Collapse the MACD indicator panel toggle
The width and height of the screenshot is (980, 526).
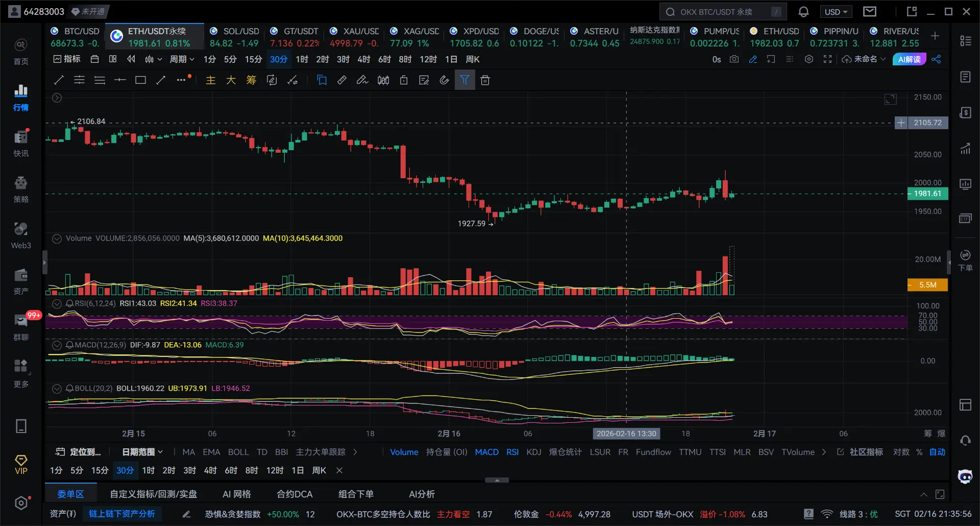pyautogui.click(x=57, y=345)
